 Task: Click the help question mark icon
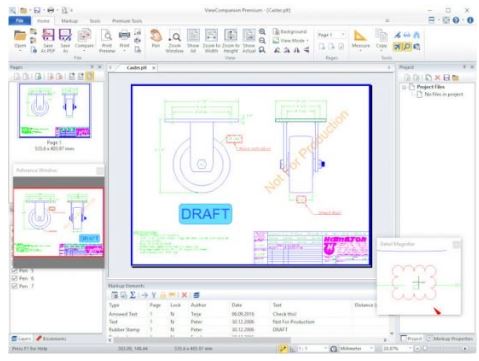pos(456,20)
